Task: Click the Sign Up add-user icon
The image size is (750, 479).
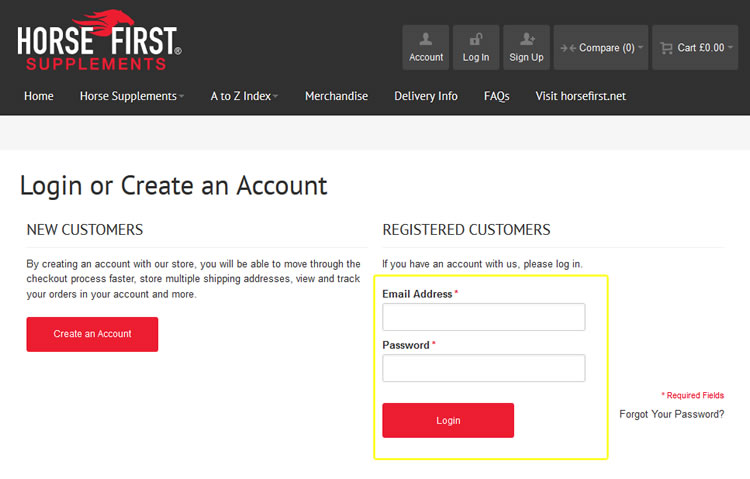Action: coord(527,39)
